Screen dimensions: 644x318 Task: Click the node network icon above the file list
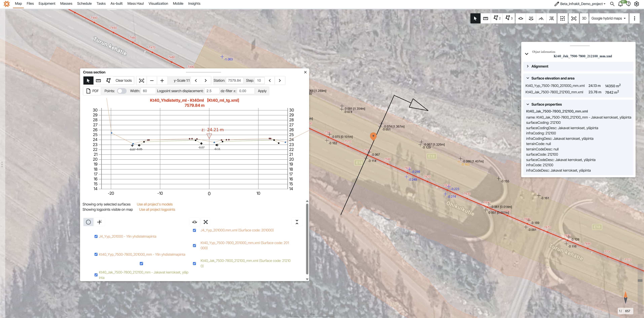(206, 222)
